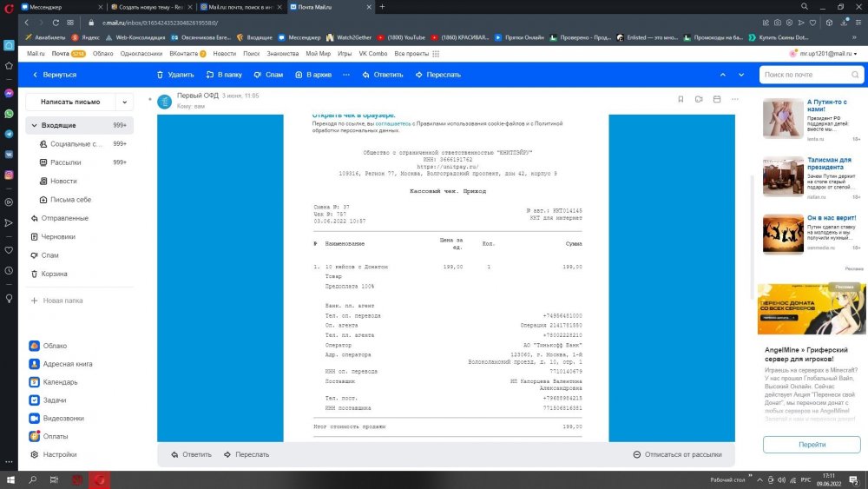868x489 pixels.
Task: Open Настройки settings gear
Action: [35, 454]
